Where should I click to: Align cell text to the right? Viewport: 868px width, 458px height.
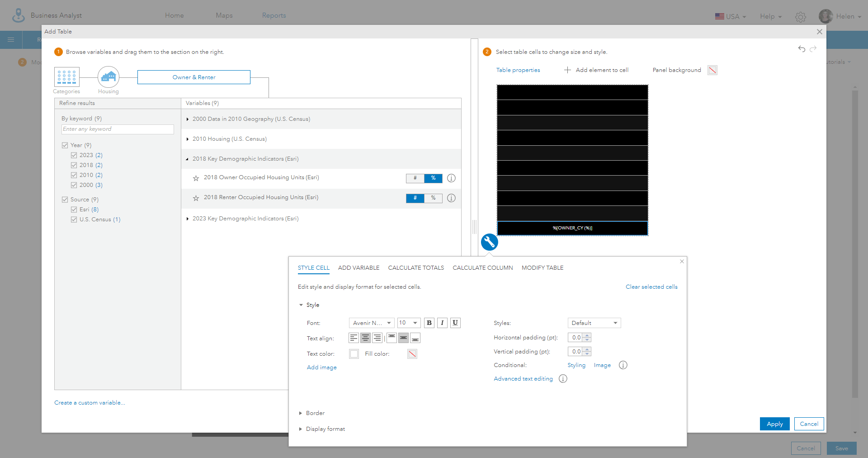pyautogui.click(x=377, y=338)
